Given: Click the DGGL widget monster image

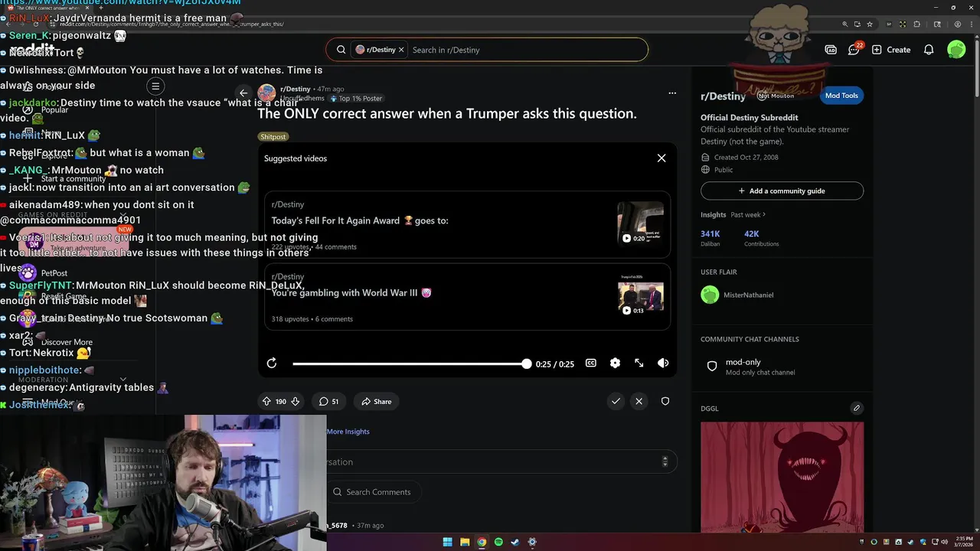Looking at the screenshot, I should [x=782, y=477].
